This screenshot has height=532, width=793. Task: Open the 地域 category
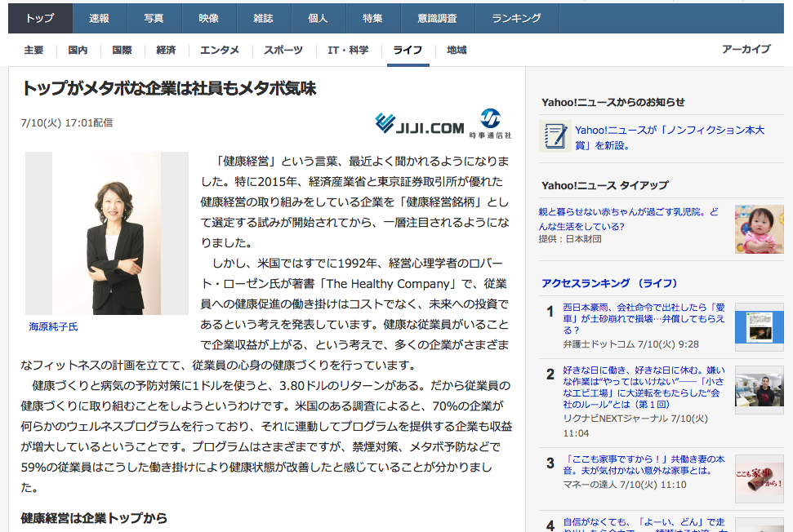point(457,50)
